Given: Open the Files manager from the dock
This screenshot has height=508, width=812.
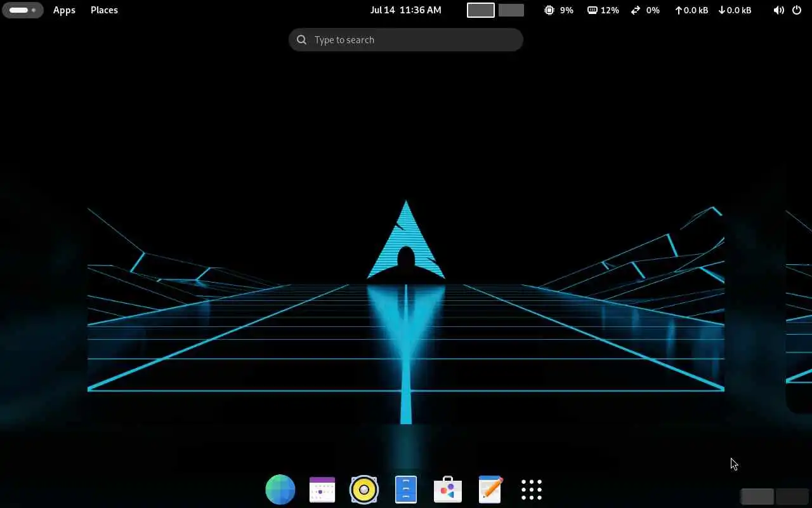Looking at the screenshot, I should 406,490.
